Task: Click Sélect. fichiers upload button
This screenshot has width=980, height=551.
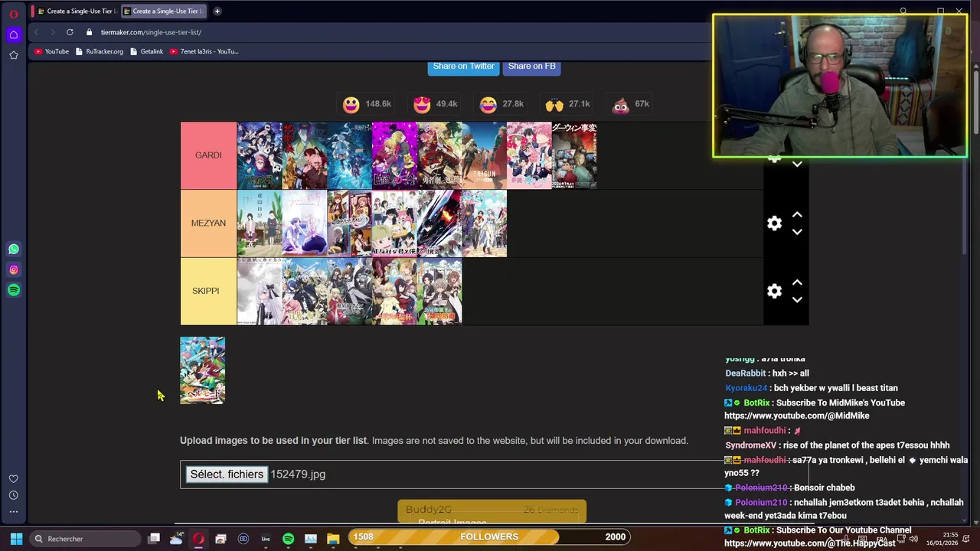Action: coord(227,474)
